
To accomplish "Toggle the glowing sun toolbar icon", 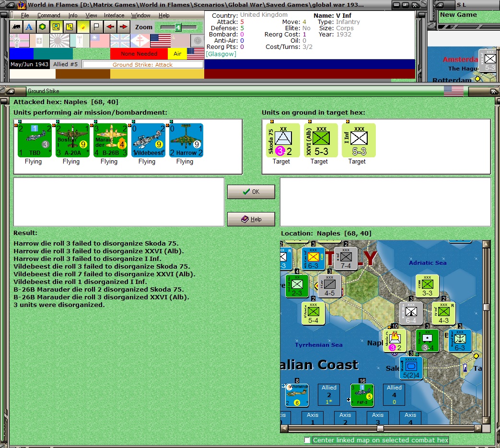I will (83, 27).
